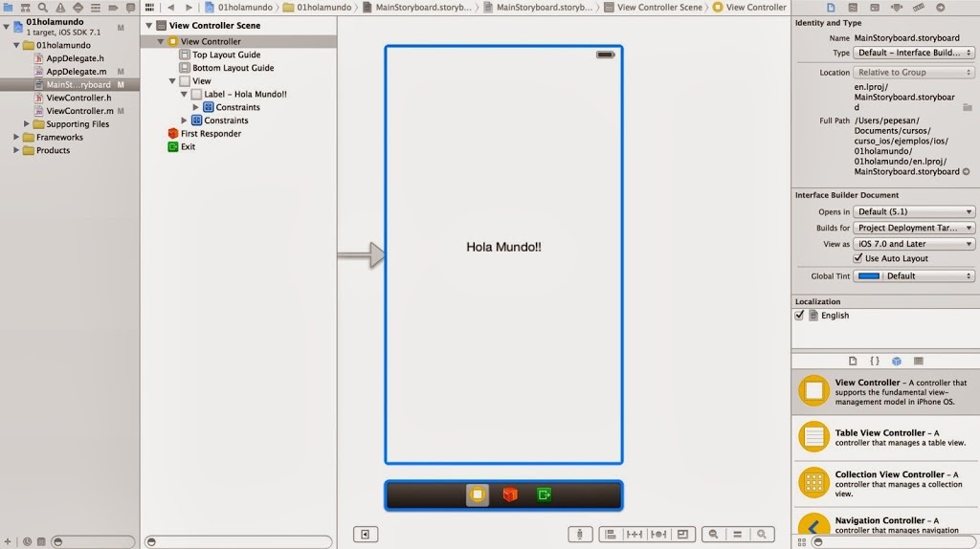Switch to the Code Snippet library tab
This screenshot has width=980, height=549.
coord(875,361)
